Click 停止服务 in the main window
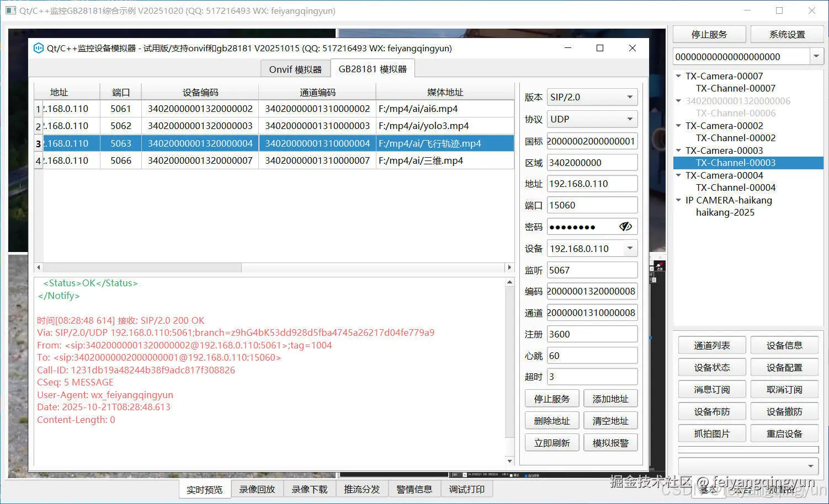Viewport: 829px width, 504px height. pos(709,34)
